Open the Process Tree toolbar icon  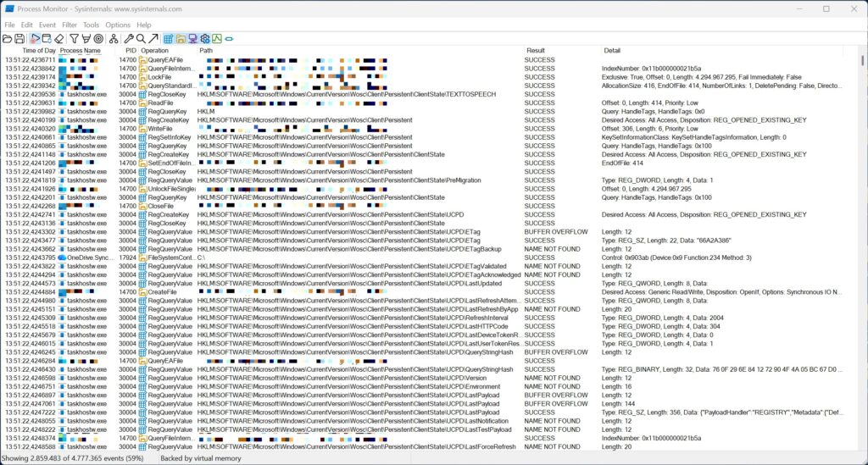coord(114,39)
